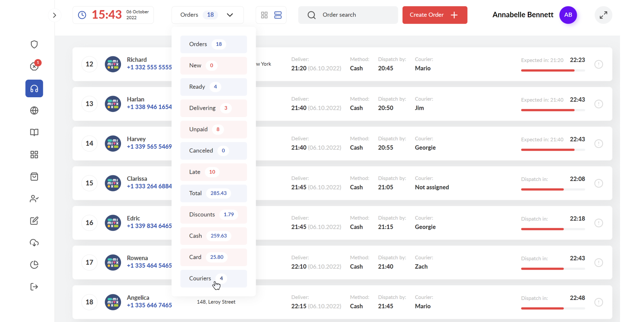Viewport: 644px width, 322px height.
Task: Open the book menu icon in sidebar
Action: click(x=34, y=133)
